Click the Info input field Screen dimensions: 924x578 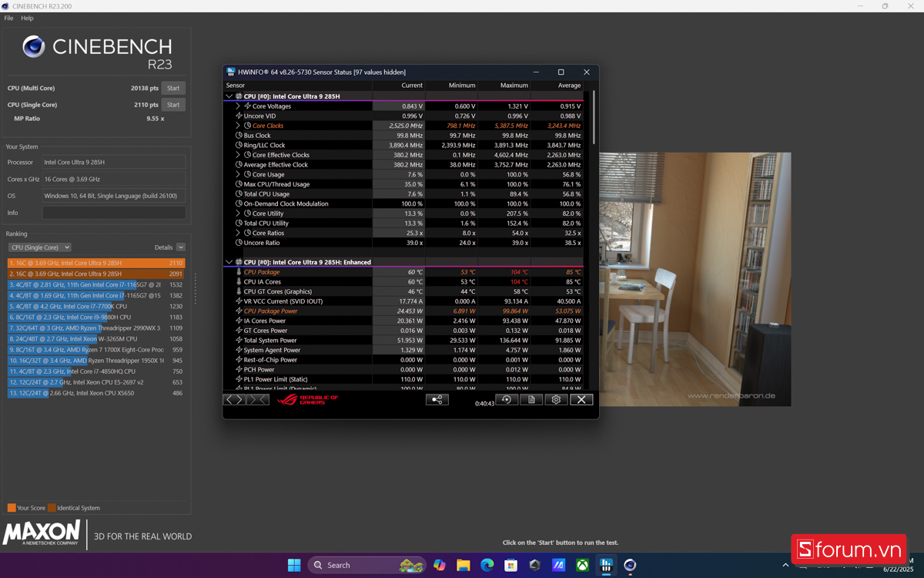coord(114,213)
